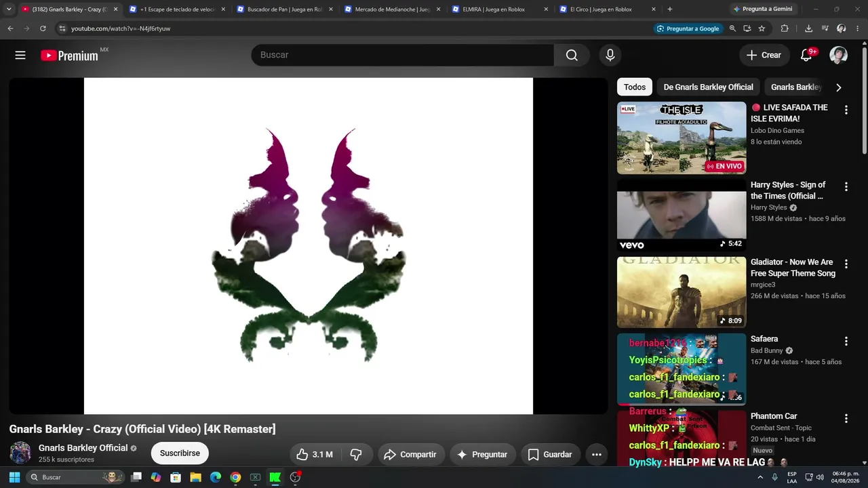Image resolution: width=868 pixels, height=488 pixels.
Task: Select the Todos filter chip
Action: coord(635,87)
